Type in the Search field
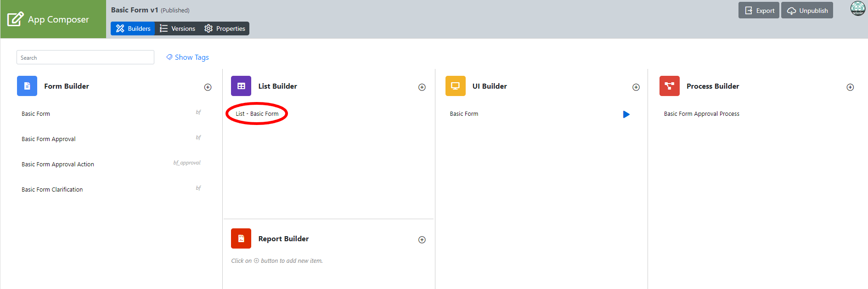This screenshot has height=289, width=868. pyautogui.click(x=85, y=57)
